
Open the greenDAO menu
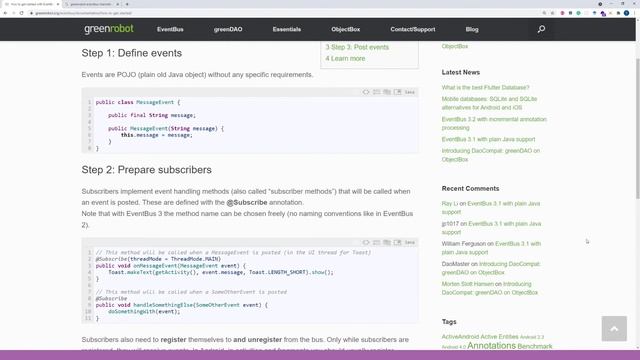228,29
